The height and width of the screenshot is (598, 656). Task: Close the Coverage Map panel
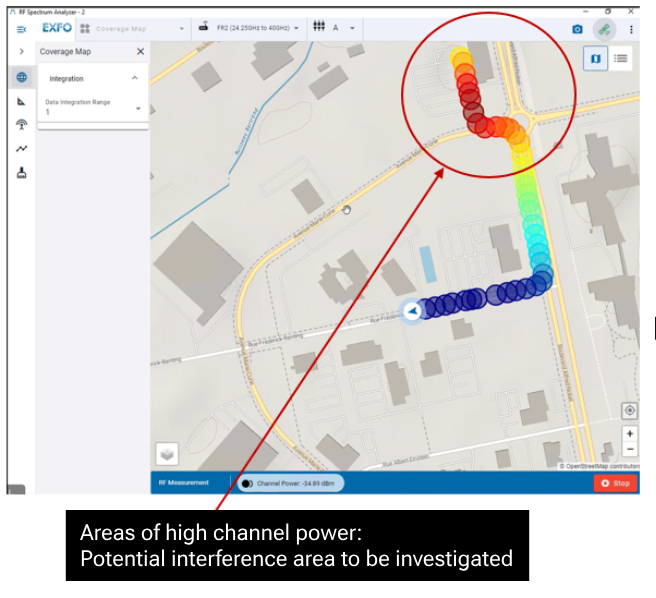(139, 51)
